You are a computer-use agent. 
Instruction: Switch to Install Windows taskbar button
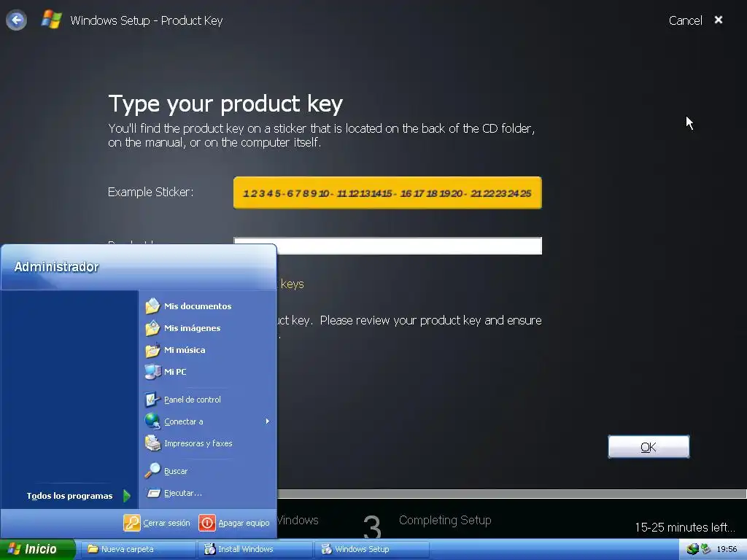[255, 549]
